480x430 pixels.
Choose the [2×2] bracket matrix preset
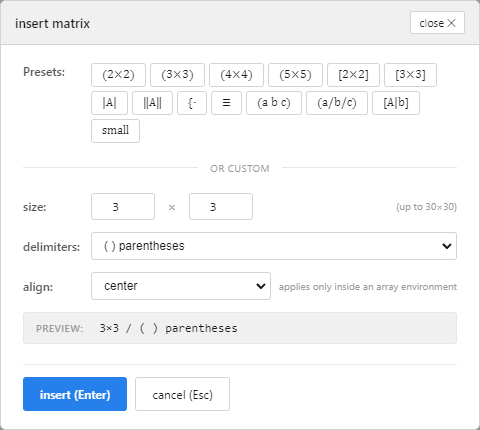click(353, 75)
